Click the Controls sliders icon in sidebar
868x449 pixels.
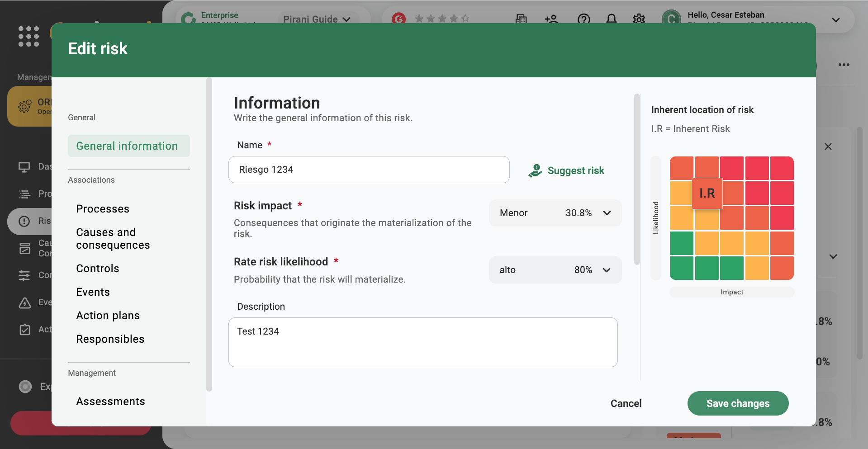coord(25,275)
